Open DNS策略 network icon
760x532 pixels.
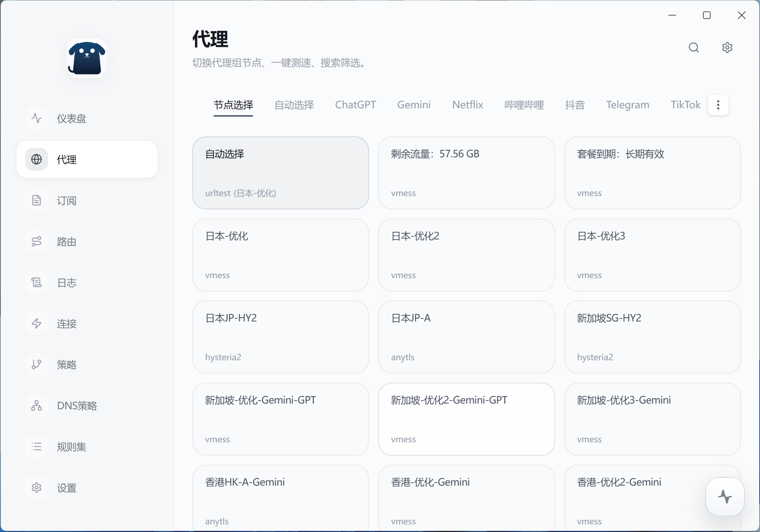pyautogui.click(x=36, y=405)
